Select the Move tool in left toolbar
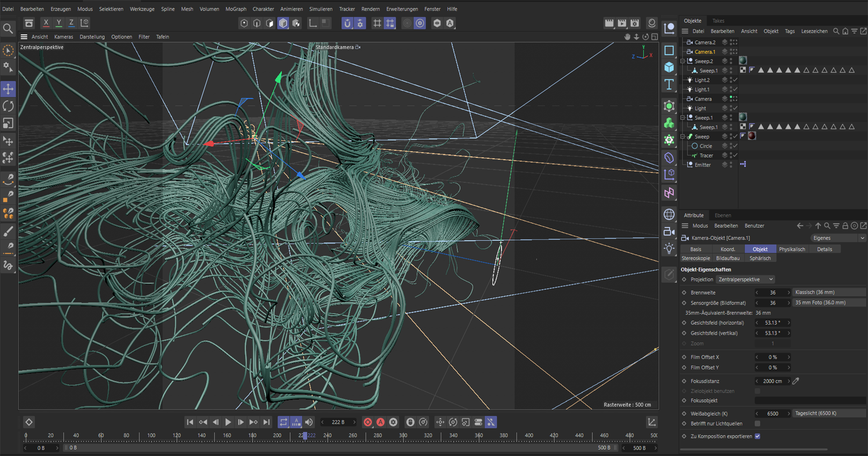 [x=8, y=89]
